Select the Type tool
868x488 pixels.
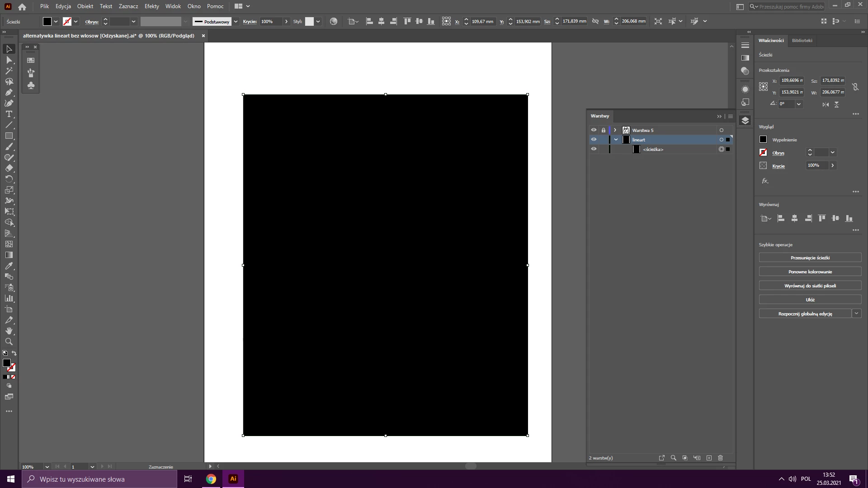(x=9, y=114)
